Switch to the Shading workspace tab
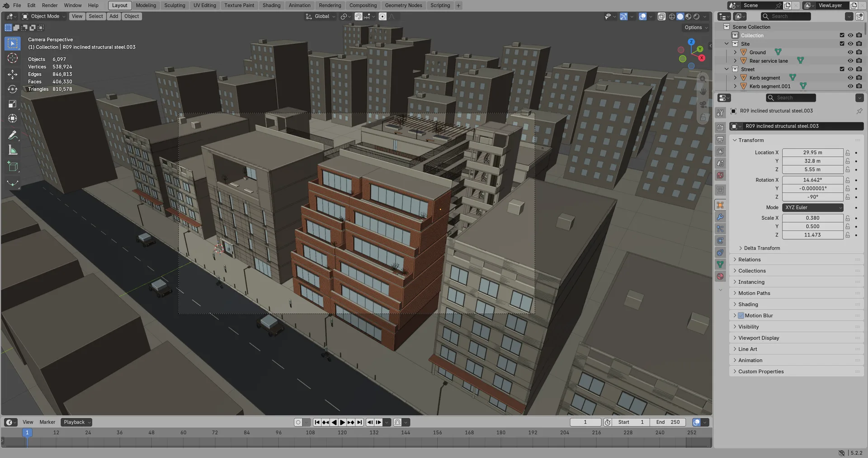The image size is (868, 458). pos(271,5)
